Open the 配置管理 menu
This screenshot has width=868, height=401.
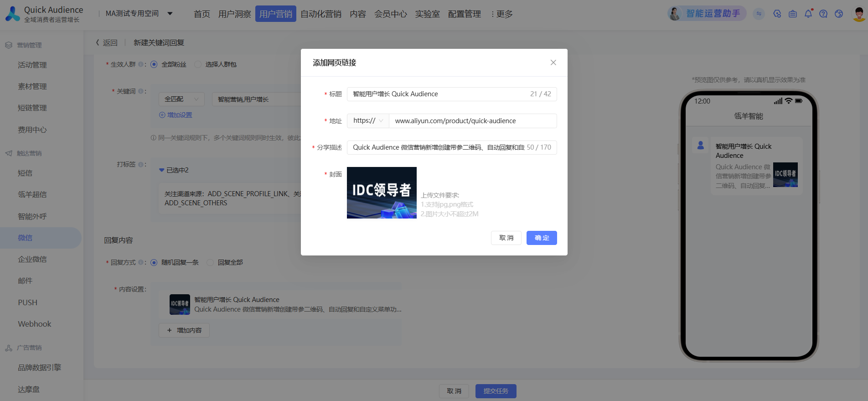(465, 14)
